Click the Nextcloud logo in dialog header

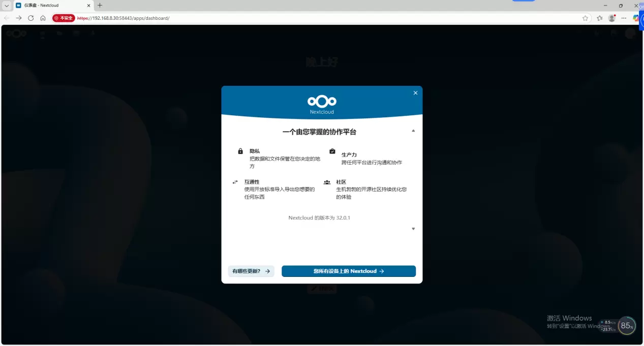click(x=322, y=101)
